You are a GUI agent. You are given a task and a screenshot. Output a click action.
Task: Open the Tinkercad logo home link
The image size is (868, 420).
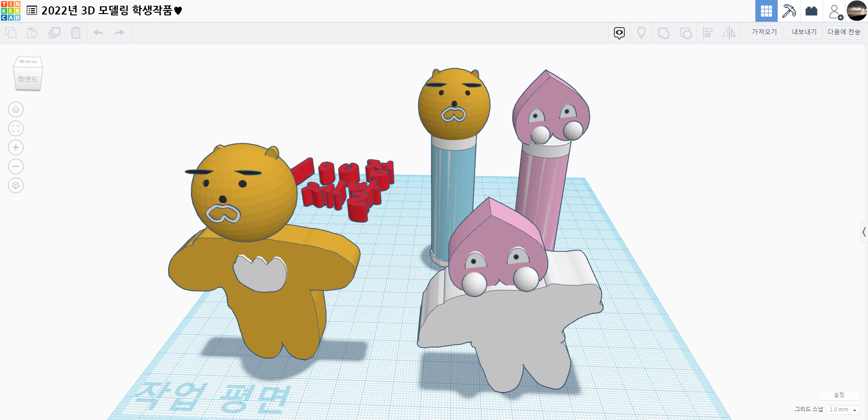(x=11, y=11)
